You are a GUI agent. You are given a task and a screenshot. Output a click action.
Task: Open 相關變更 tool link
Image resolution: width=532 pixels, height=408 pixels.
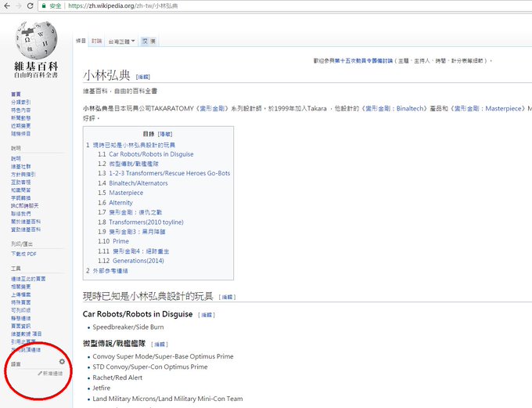pyautogui.click(x=20, y=287)
